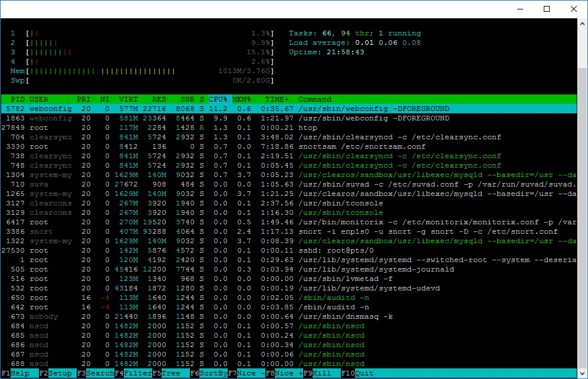
Task: Select auditd process row PID 650
Action: click(289, 298)
